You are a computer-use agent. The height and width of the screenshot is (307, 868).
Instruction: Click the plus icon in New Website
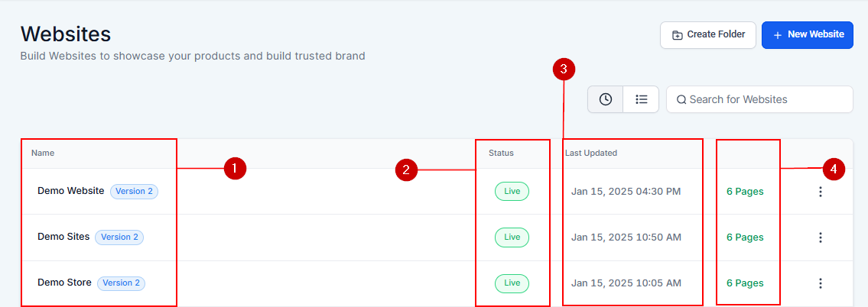point(778,35)
